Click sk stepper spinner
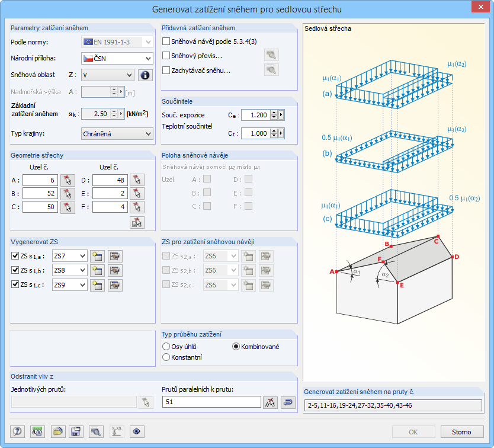Viewport: 494px width, 448px height. (x=114, y=114)
